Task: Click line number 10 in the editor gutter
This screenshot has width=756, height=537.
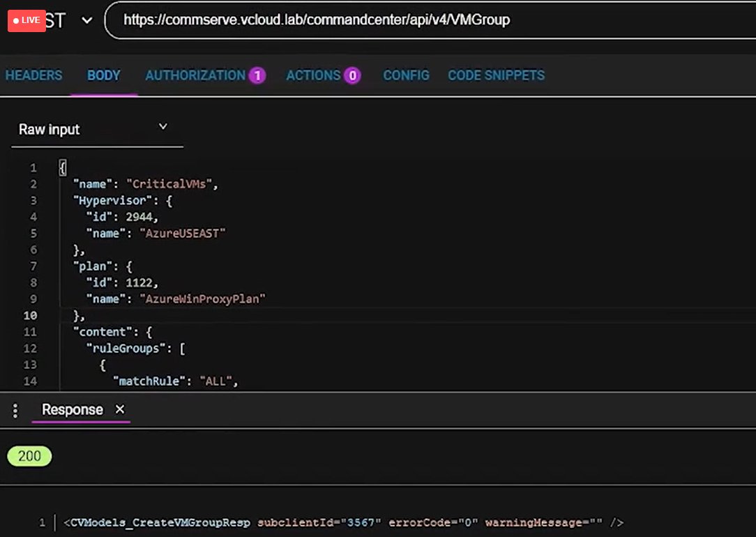Action: click(30, 315)
